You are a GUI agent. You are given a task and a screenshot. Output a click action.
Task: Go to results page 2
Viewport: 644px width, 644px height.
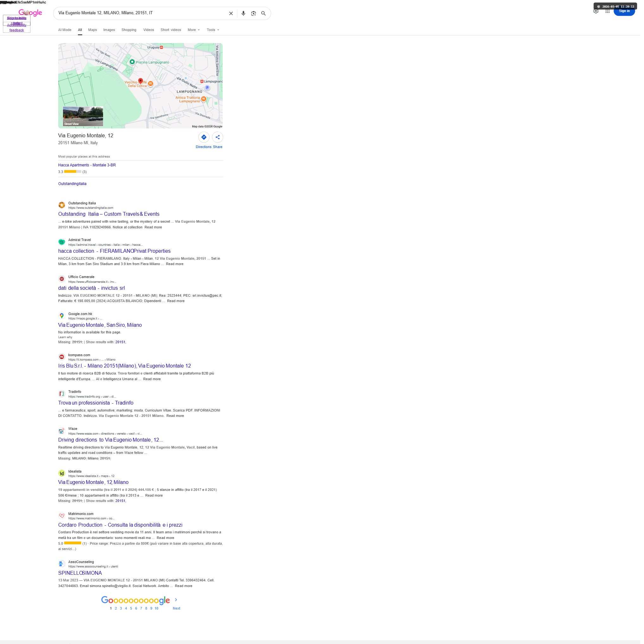tap(116, 612)
